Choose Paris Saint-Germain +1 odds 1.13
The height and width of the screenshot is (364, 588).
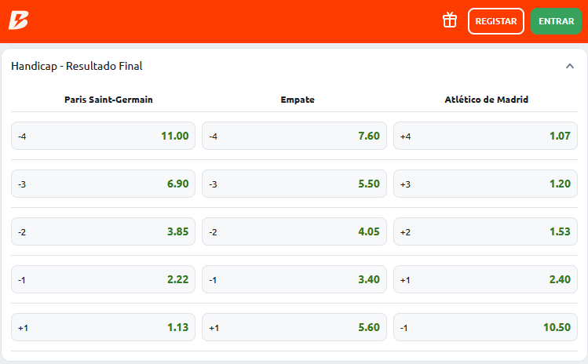pyautogui.click(x=103, y=327)
